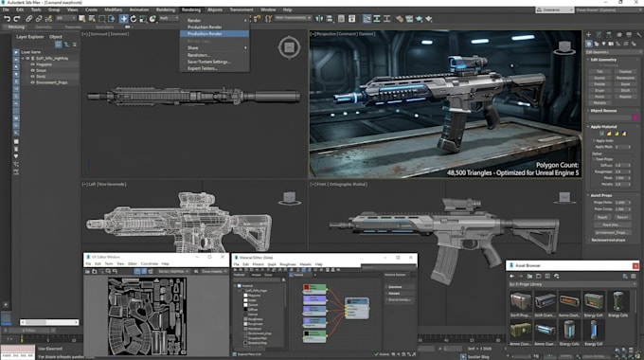644x360 pixels.
Task: Open the Help menu in Material Editor
Action: coord(319,264)
